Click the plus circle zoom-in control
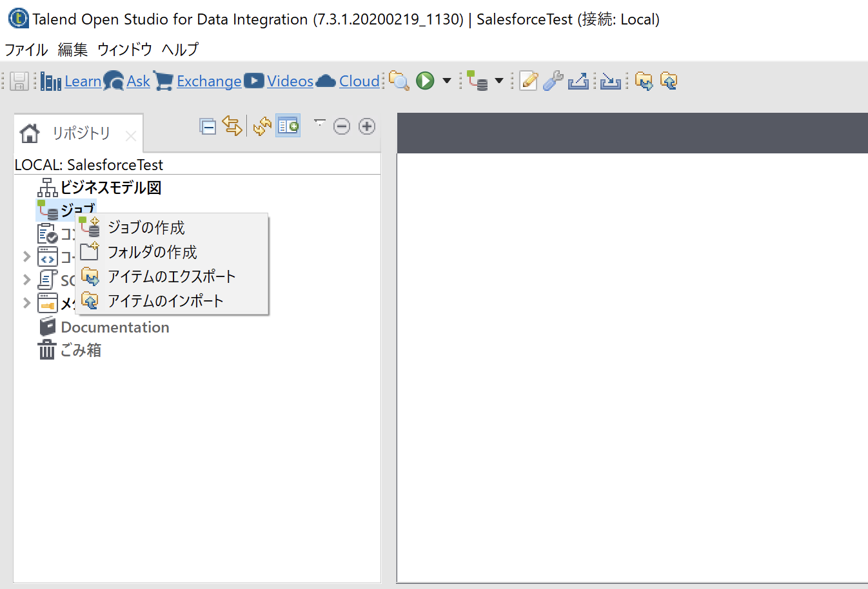The width and height of the screenshot is (868, 589). [x=366, y=126]
